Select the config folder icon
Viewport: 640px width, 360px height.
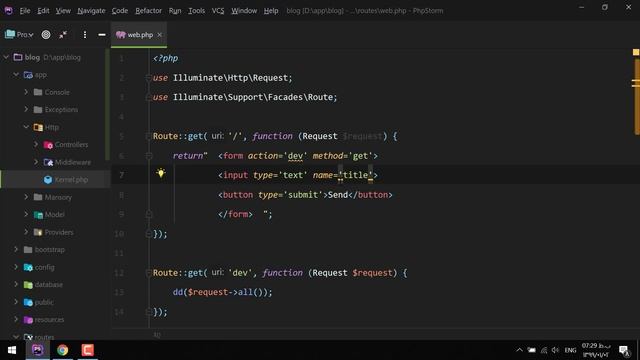28,267
